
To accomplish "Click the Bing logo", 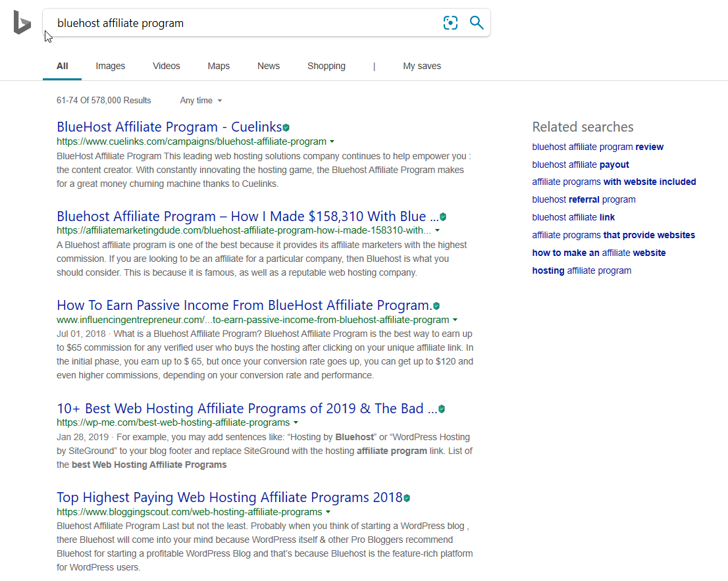I will tap(22, 22).
